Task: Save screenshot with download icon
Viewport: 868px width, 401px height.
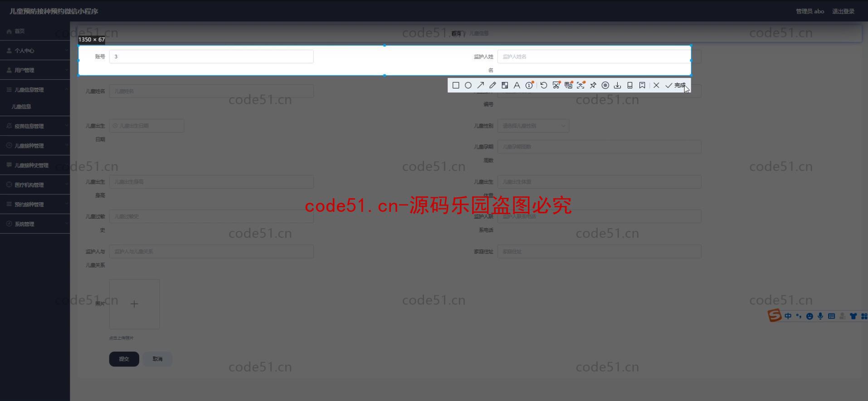Action: [617, 85]
